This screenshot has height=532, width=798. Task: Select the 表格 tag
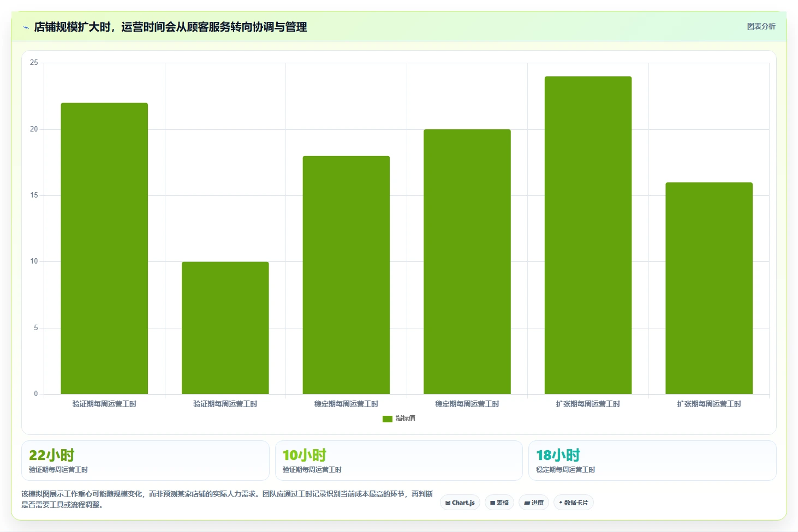(x=499, y=503)
